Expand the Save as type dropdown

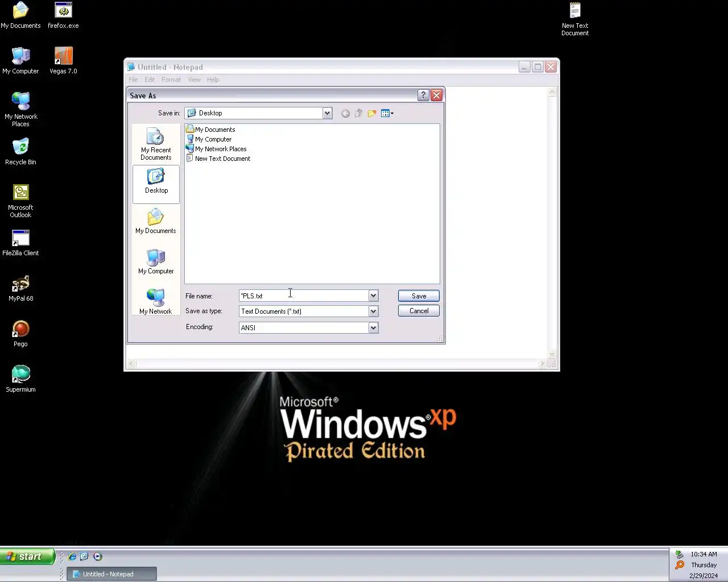(x=373, y=311)
